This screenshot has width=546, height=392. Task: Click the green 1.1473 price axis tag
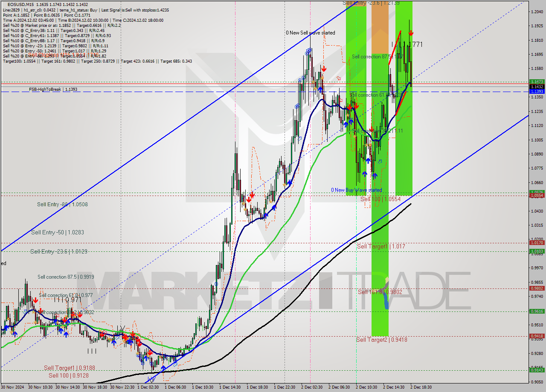tap(537, 81)
